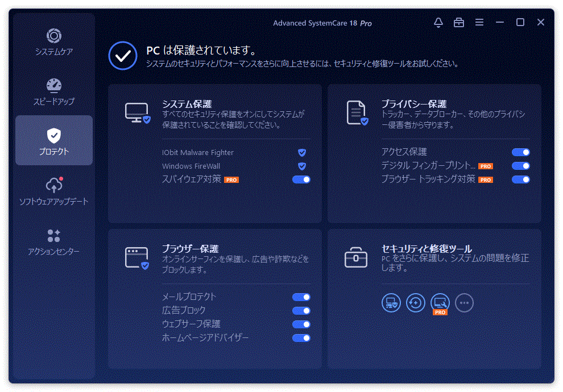Click the PC は保護されています headline
This screenshot has width=563, height=392.
pyautogui.click(x=202, y=50)
